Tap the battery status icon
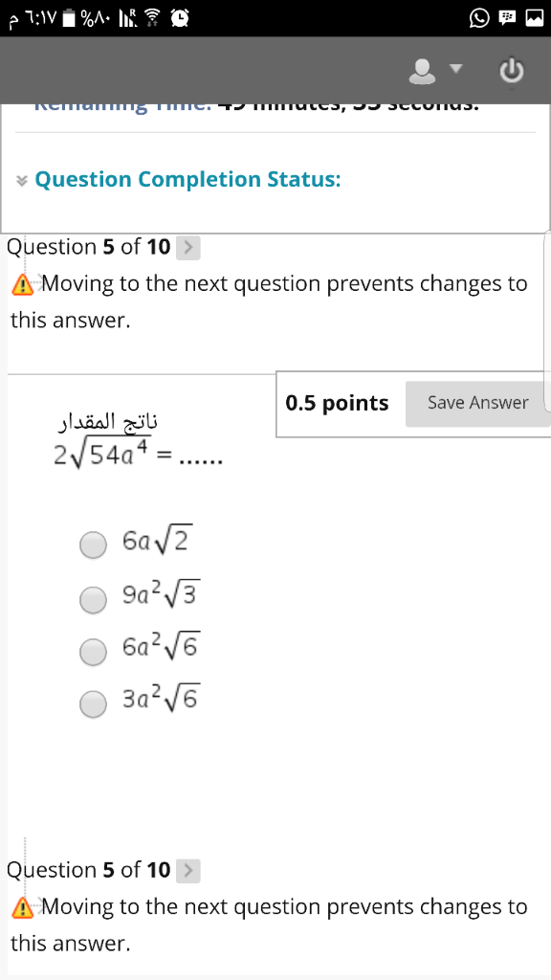 coord(70,19)
